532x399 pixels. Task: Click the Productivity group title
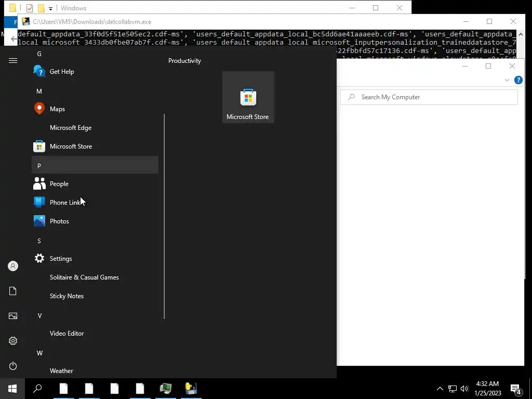(184, 61)
